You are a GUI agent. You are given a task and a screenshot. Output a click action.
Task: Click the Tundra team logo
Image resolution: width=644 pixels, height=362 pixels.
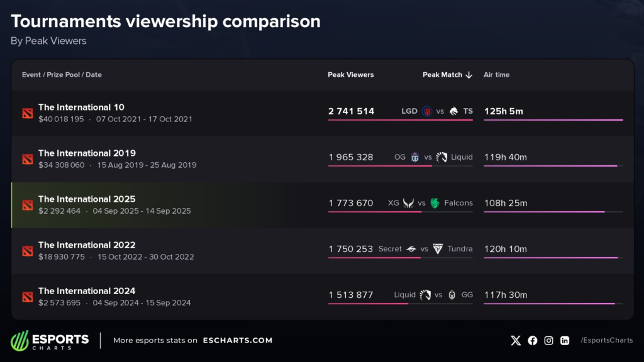pos(438,249)
